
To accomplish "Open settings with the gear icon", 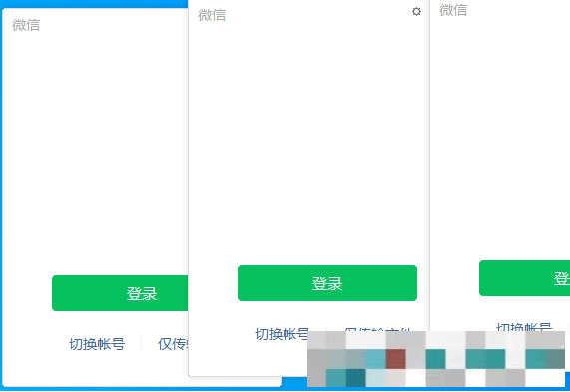I will [x=416, y=12].
